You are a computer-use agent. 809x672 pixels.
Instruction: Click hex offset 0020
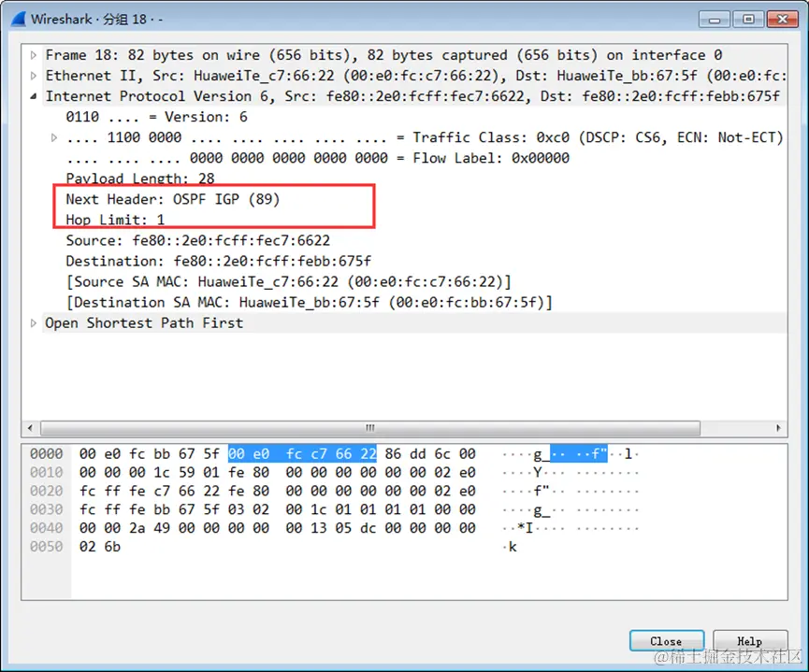coord(47,491)
